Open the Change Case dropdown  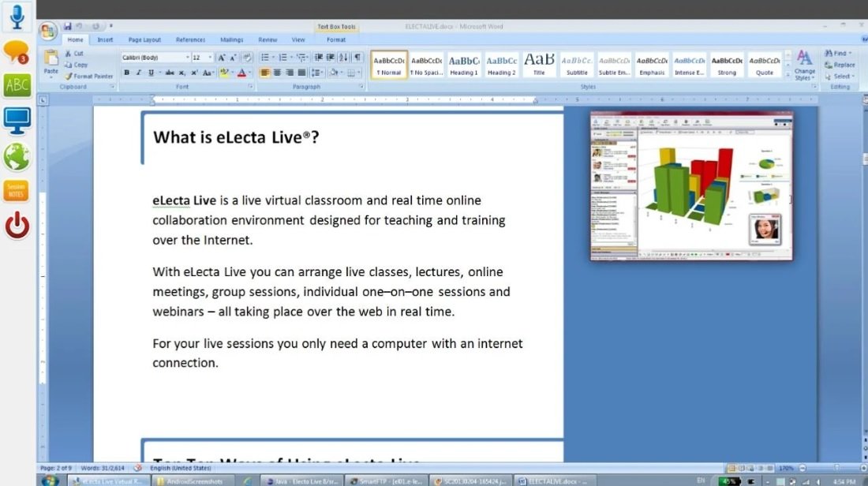click(x=208, y=73)
